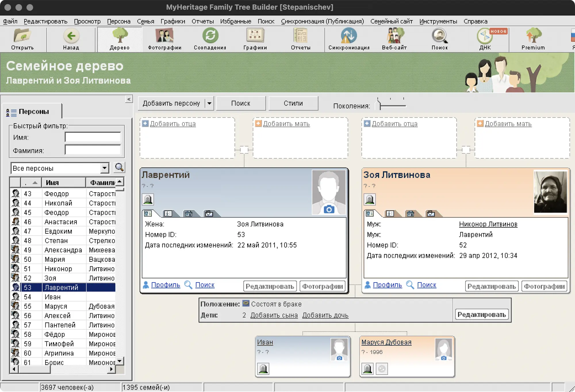Screen dimensions: 575x392
Task: Open the Фотографии toolbar icon
Action: click(x=164, y=39)
